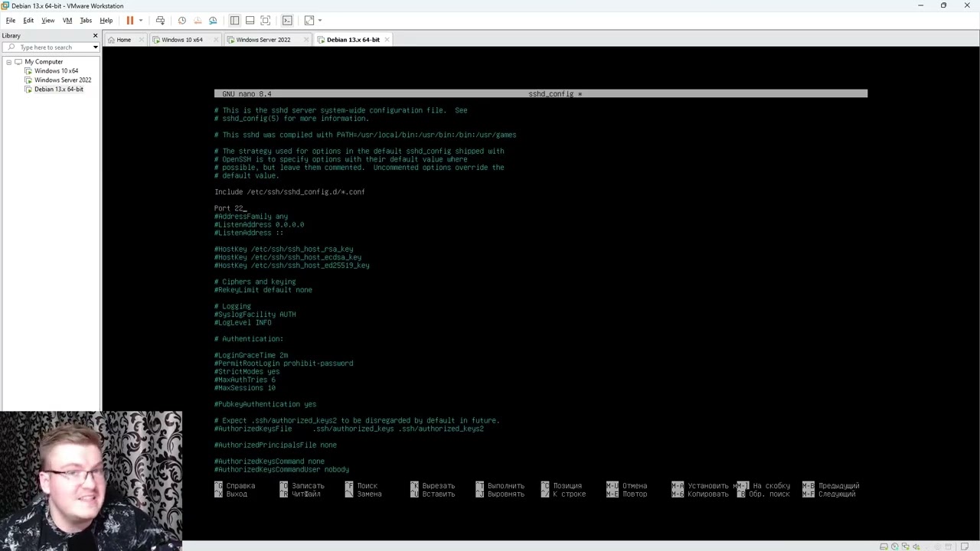The height and width of the screenshot is (551, 980).
Task: Click the 'sshd_config *' filename in nano header
Action: pyautogui.click(x=555, y=94)
